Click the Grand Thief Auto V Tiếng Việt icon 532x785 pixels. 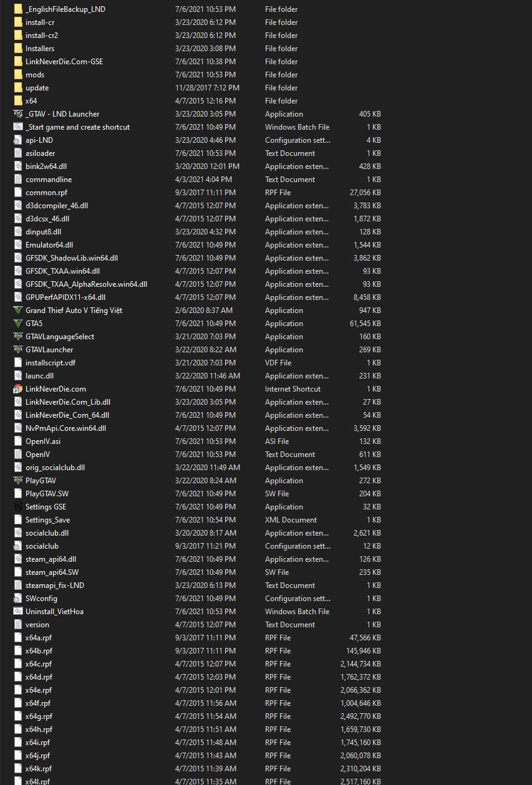(18, 310)
